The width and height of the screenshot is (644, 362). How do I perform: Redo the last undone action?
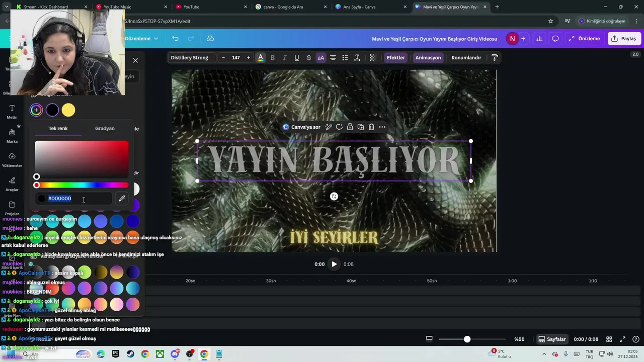coord(191,39)
